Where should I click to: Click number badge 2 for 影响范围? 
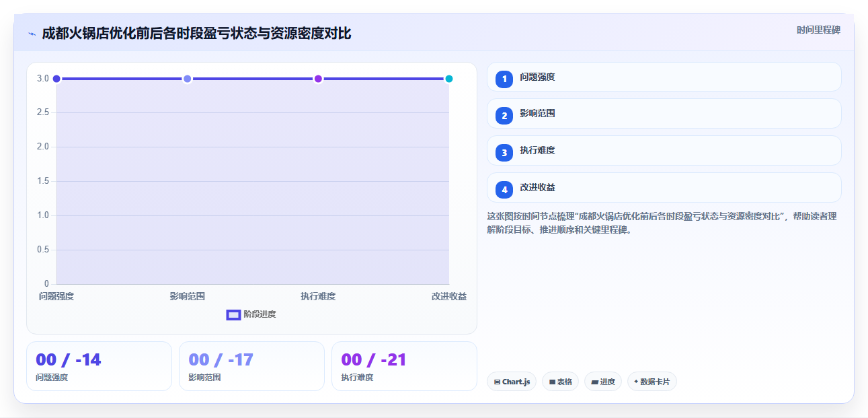pos(504,116)
